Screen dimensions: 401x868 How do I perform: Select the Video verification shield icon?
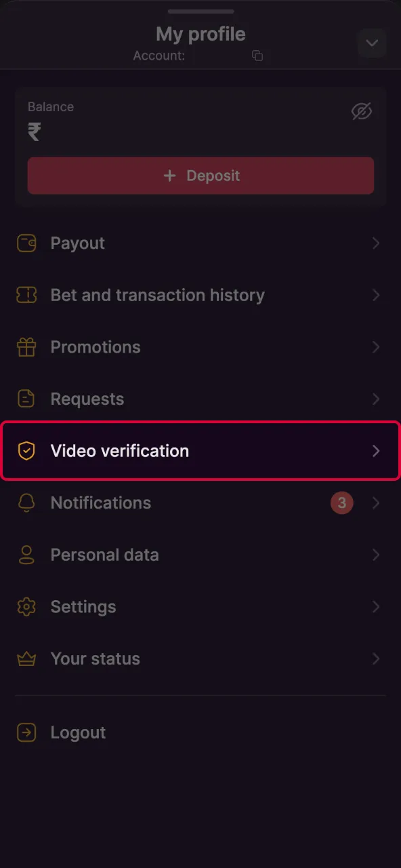tap(26, 450)
